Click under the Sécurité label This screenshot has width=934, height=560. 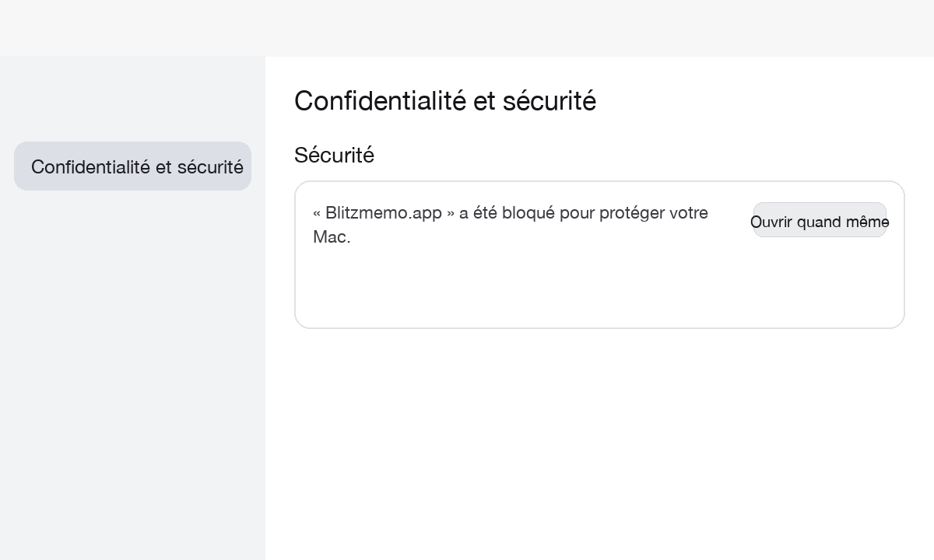334,171
